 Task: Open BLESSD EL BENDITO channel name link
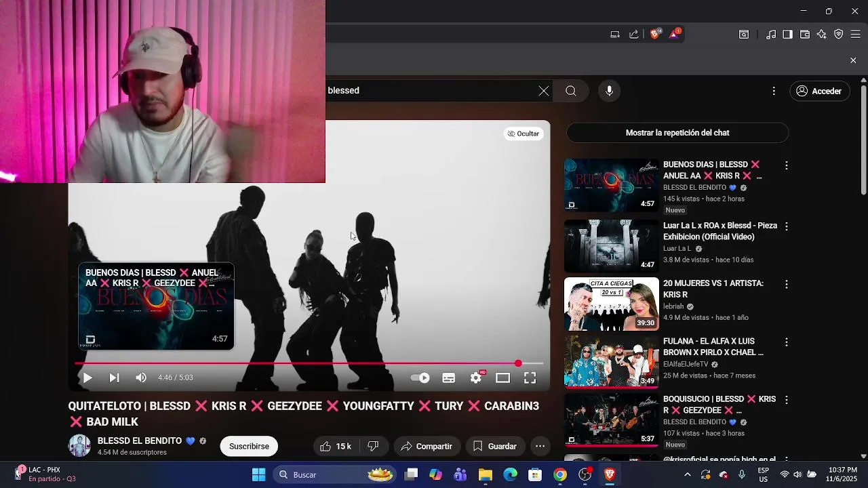(x=140, y=441)
